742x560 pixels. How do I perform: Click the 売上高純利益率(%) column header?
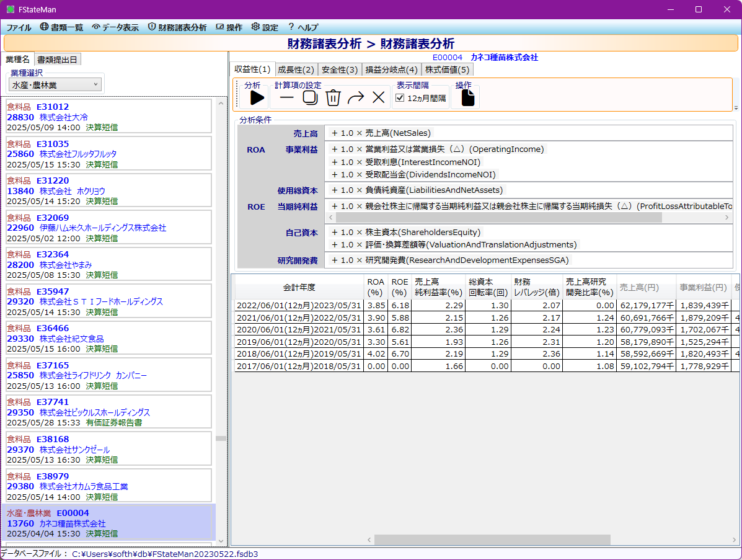coord(438,287)
